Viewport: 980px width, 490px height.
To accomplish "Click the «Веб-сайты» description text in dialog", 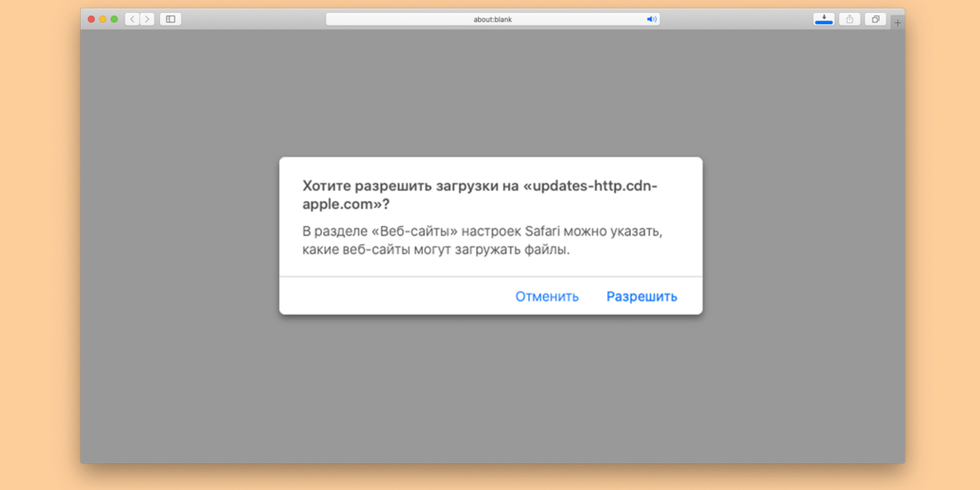I will [481, 241].
